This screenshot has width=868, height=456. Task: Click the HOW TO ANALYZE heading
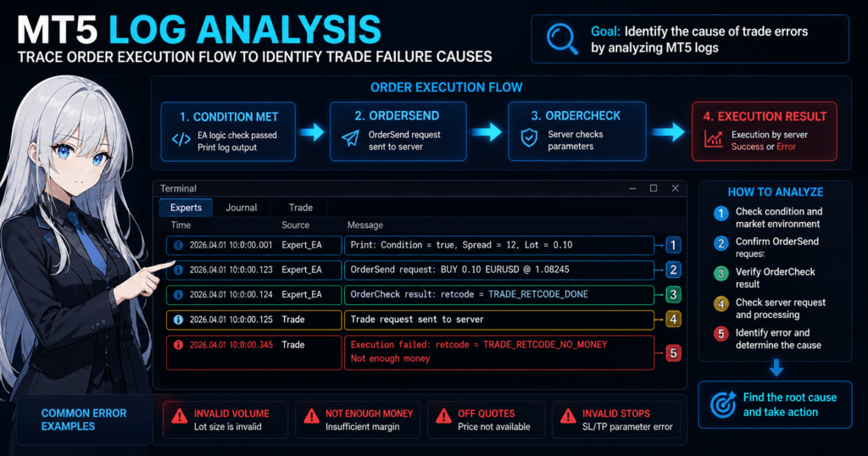tap(775, 192)
